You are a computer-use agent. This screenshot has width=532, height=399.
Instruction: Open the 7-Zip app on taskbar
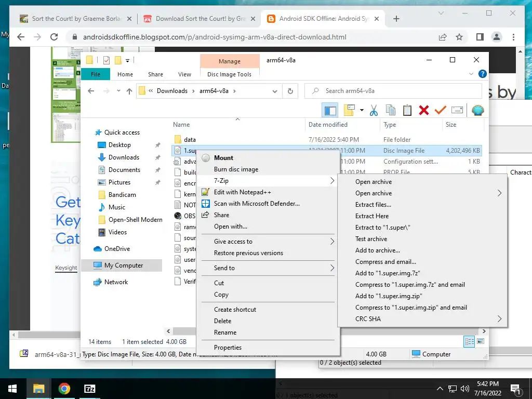pyautogui.click(x=89, y=389)
